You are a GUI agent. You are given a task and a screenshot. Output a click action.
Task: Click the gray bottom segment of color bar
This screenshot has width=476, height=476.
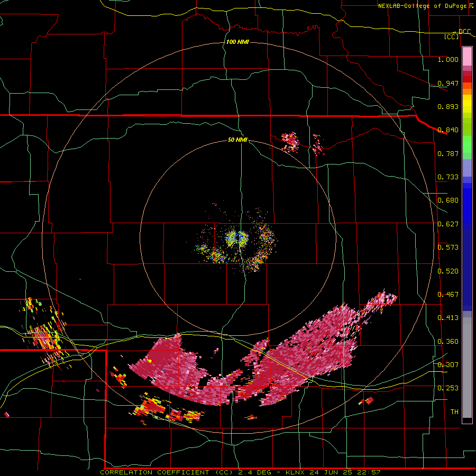467,368
